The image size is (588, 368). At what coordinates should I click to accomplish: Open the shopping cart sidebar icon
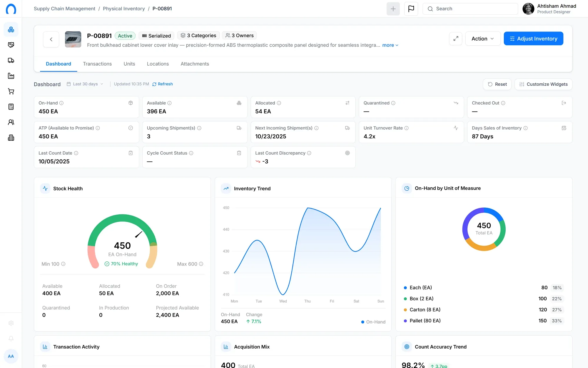click(11, 91)
